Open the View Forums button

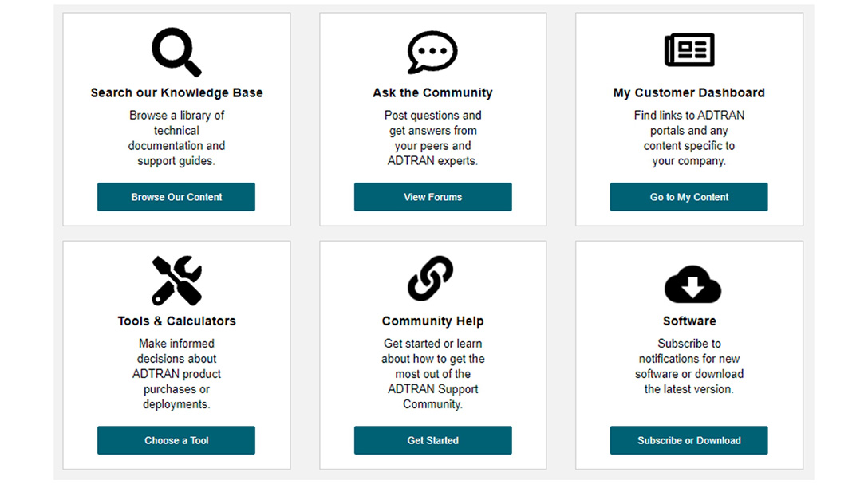pyautogui.click(x=432, y=197)
